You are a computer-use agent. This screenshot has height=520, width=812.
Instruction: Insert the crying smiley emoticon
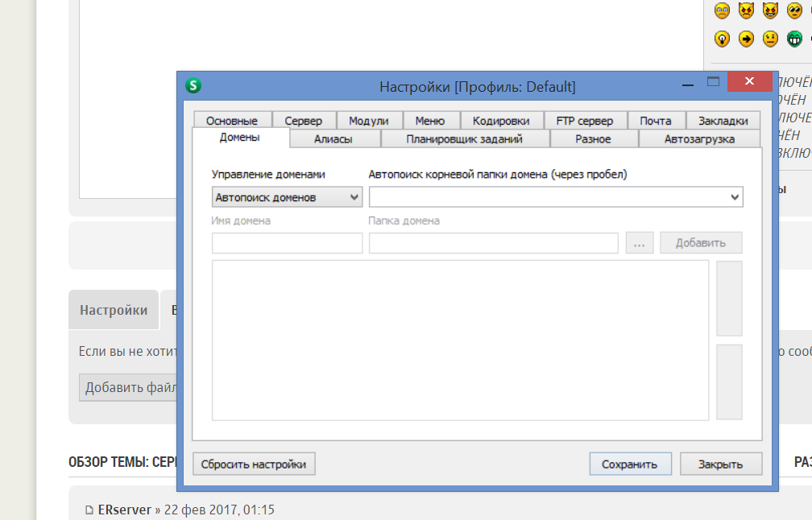(x=722, y=11)
